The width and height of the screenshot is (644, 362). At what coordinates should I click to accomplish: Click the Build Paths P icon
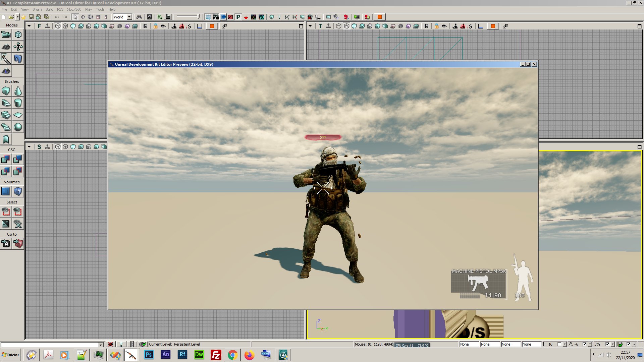coord(238,17)
